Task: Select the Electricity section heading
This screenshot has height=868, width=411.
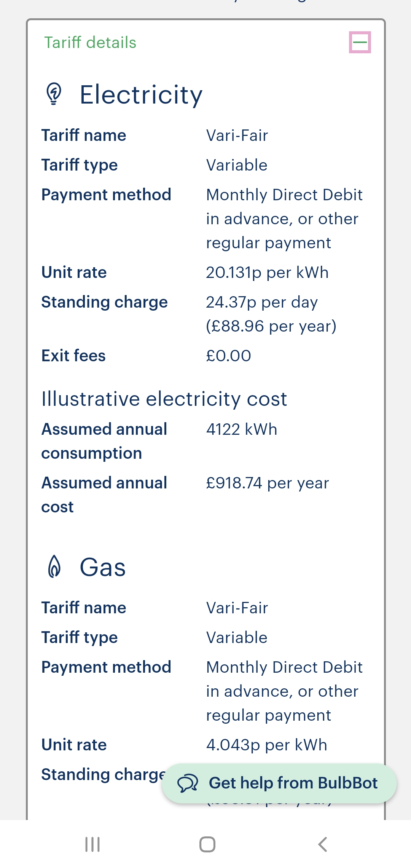Action: pos(141,94)
